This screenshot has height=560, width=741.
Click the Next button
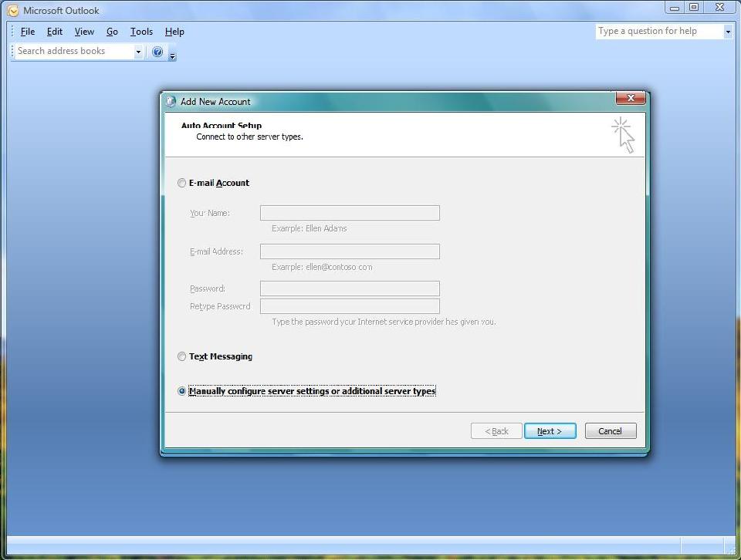[550, 430]
